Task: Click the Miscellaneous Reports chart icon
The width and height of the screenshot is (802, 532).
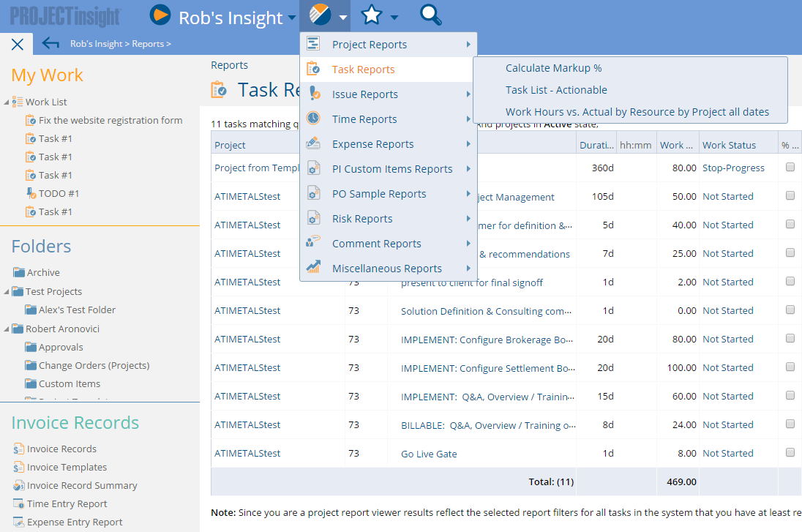Action: pos(313,266)
